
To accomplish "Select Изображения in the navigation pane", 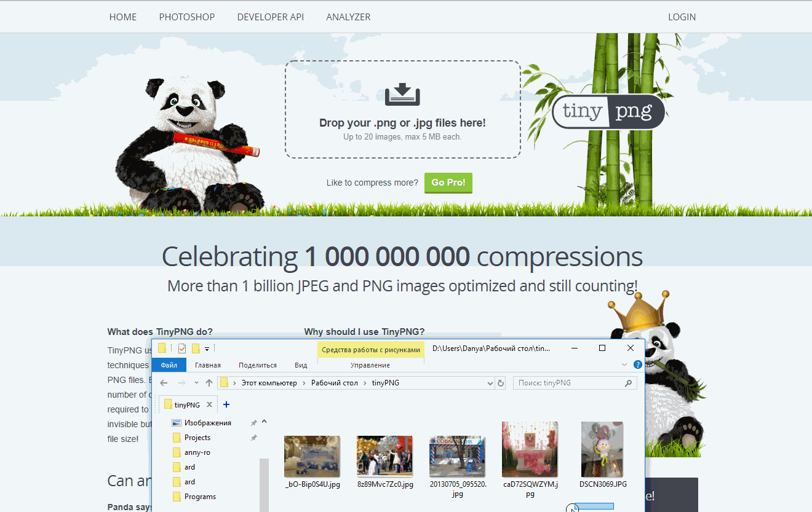I will [207, 423].
